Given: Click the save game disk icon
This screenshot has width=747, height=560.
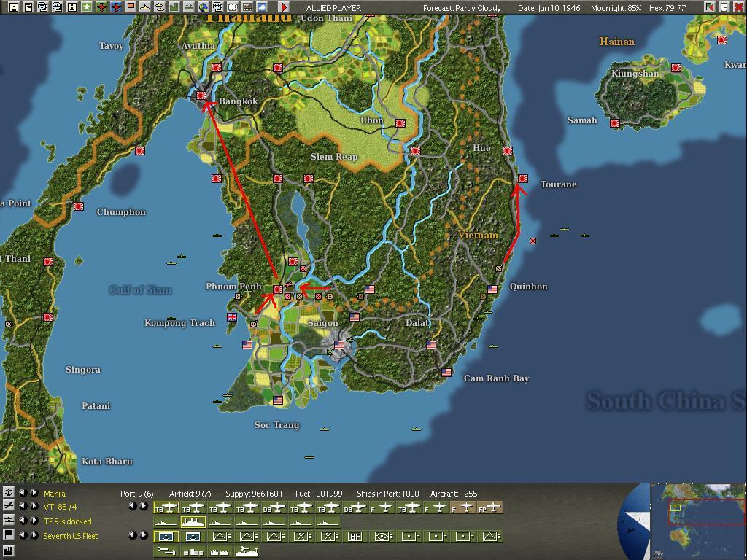Looking at the screenshot, I should (x=15, y=7).
